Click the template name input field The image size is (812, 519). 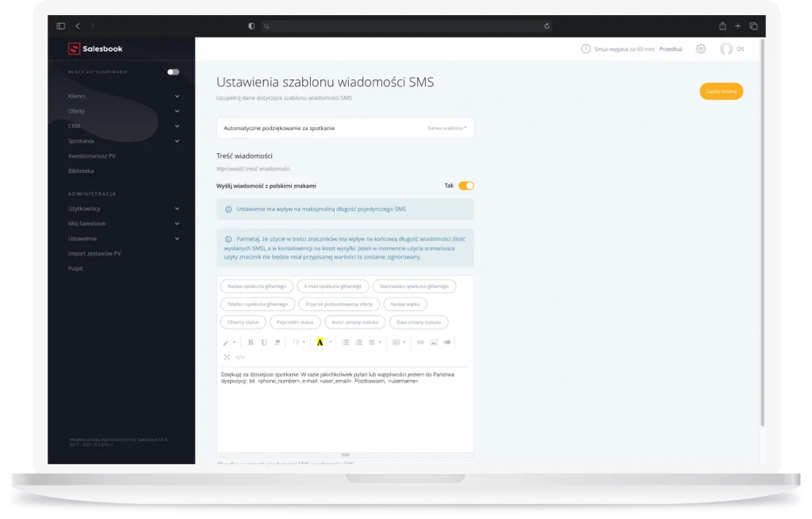click(x=344, y=128)
